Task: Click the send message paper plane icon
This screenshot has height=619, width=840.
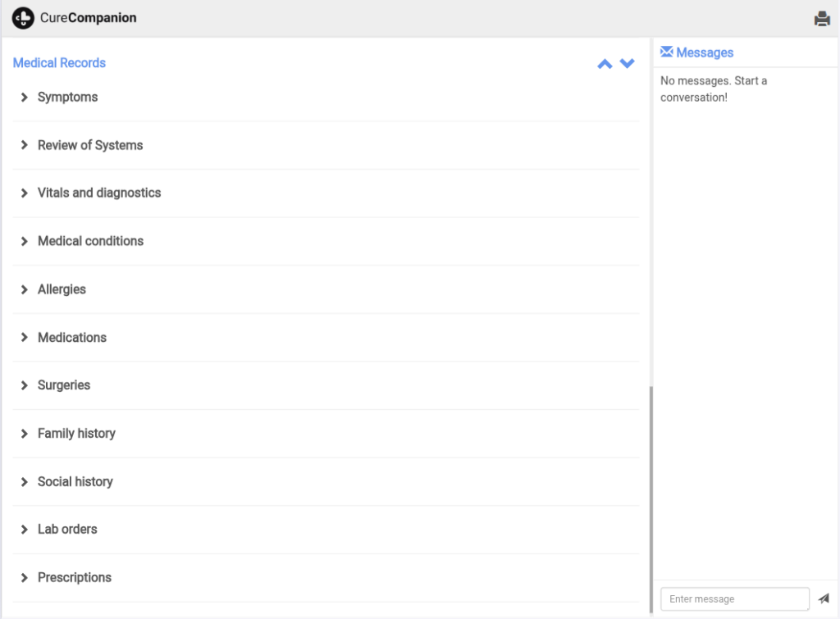Action: tap(824, 599)
